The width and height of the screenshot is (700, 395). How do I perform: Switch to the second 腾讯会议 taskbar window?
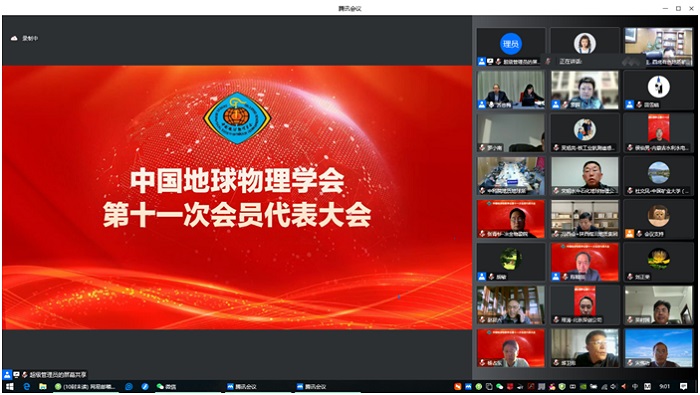(312, 387)
